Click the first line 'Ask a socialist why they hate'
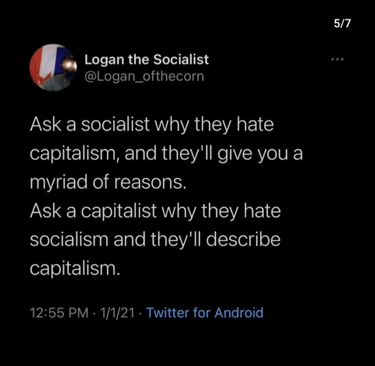375x366 pixels. click(152, 125)
